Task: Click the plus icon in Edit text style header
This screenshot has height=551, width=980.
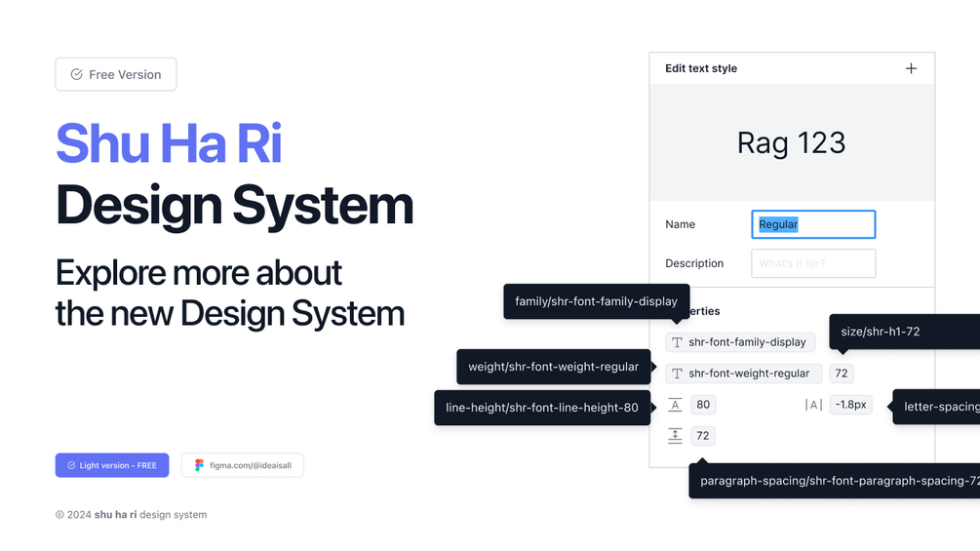Action: click(911, 68)
